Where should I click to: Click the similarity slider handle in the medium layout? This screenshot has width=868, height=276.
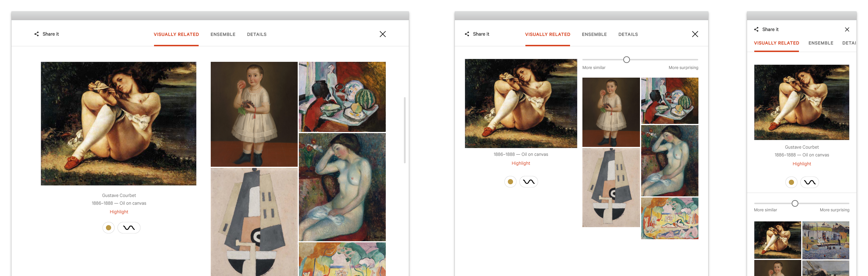click(626, 60)
